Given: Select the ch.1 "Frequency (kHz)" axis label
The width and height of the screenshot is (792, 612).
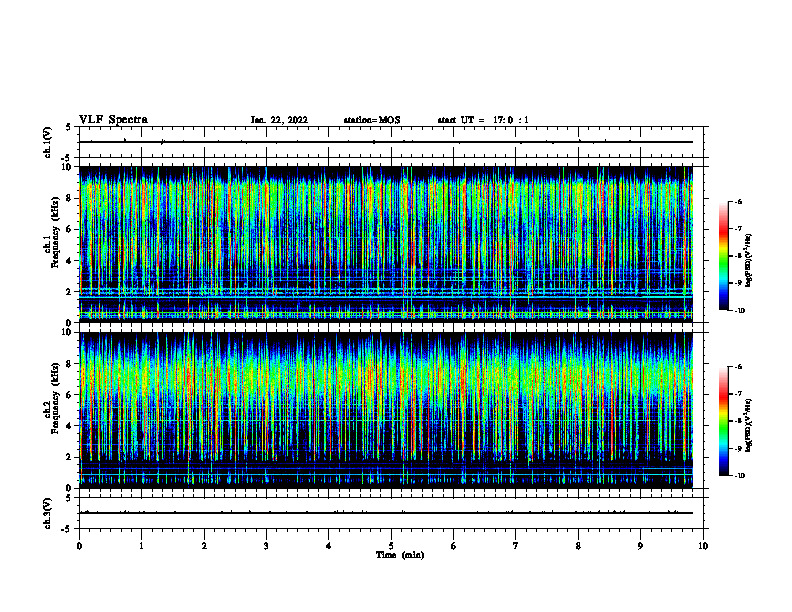Looking at the screenshot, I should click(x=54, y=232).
